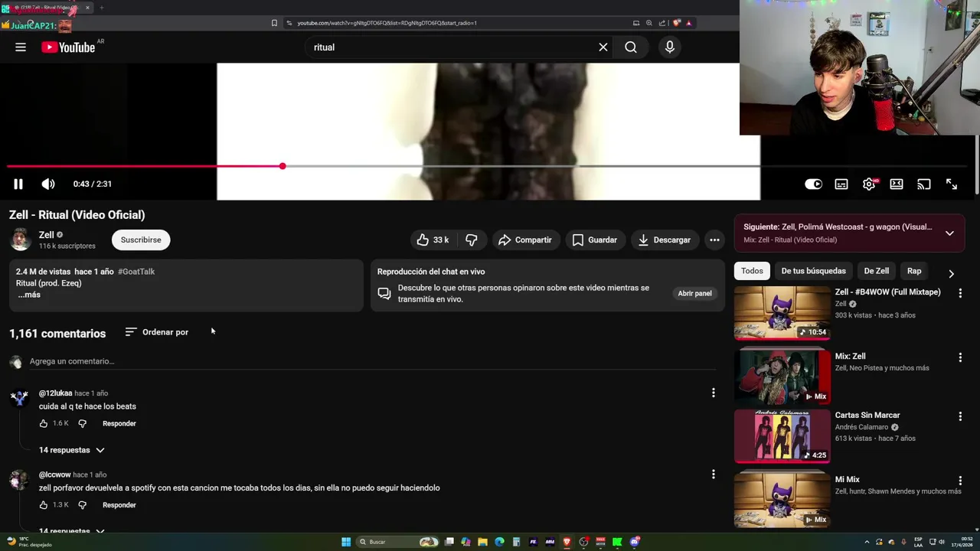The width and height of the screenshot is (980, 551).
Task: Dislike the comment by @lccwow
Action: [x=83, y=505]
